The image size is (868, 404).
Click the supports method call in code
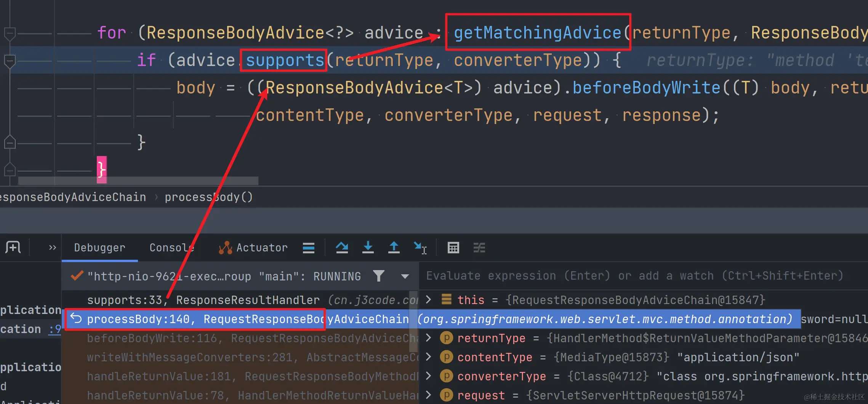(x=285, y=60)
